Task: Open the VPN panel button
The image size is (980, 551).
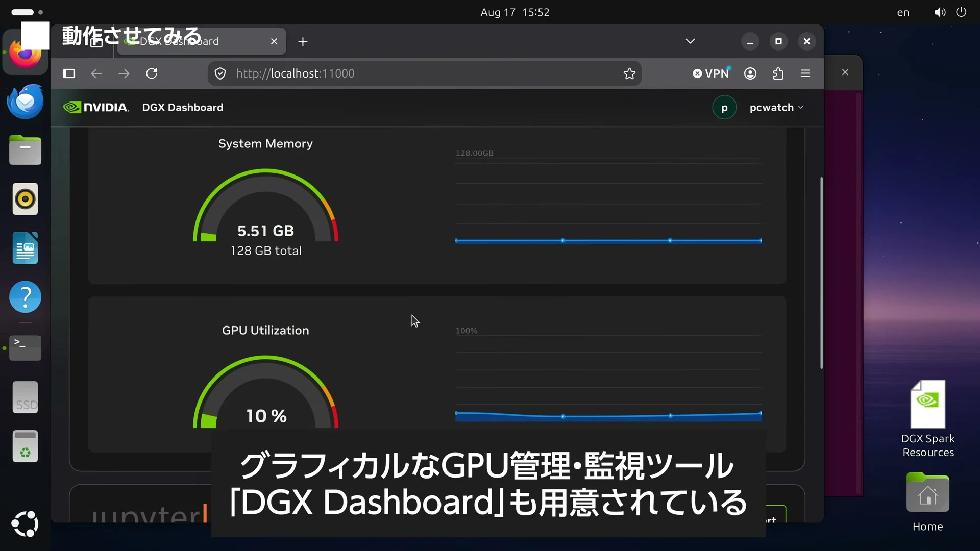Action: tap(711, 73)
